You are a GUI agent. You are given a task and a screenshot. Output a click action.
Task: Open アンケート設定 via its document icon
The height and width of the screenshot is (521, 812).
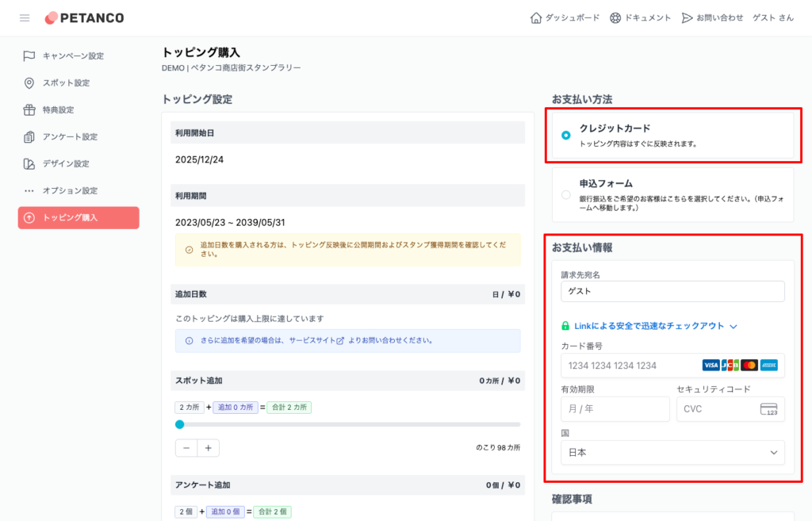[29, 136]
